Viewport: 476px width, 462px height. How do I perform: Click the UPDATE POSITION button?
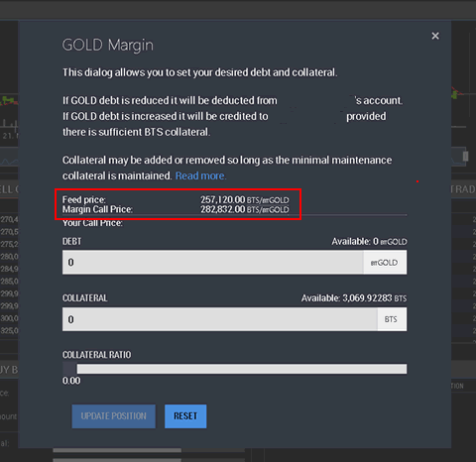pyautogui.click(x=114, y=416)
